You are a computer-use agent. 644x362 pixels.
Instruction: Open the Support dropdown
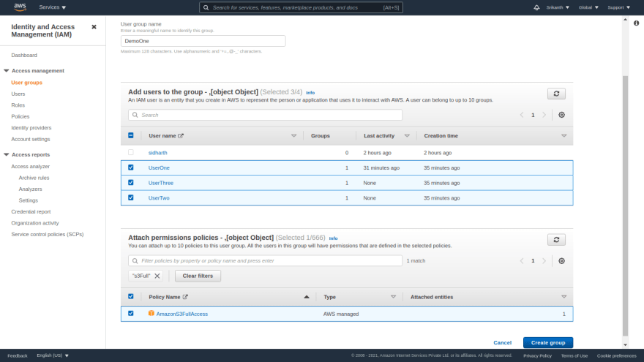pyautogui.click(x=618, y=7)
